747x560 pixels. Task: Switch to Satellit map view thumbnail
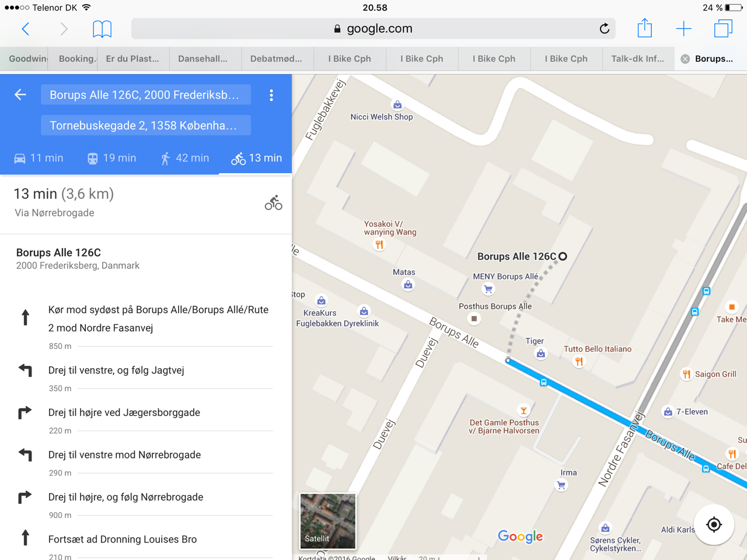[327, 521]
